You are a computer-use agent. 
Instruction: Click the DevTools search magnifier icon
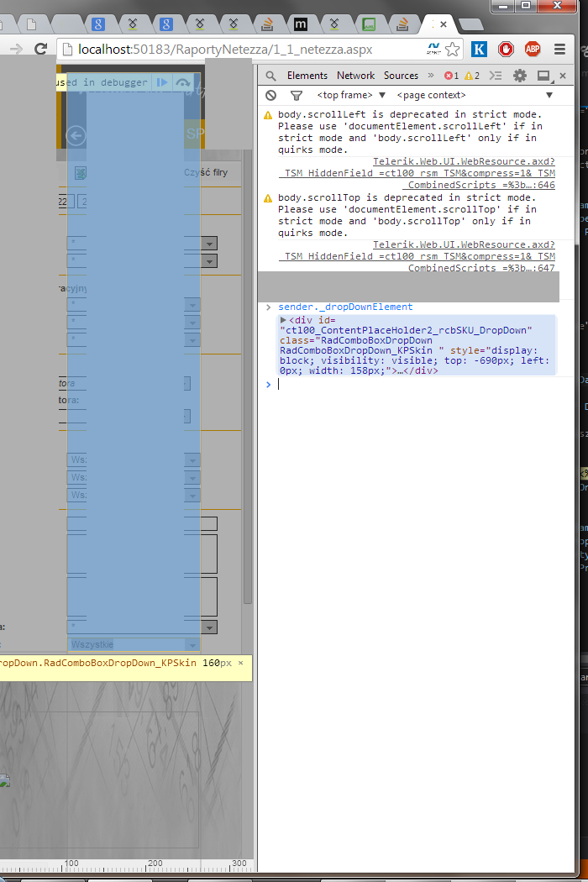coord(270,76)
